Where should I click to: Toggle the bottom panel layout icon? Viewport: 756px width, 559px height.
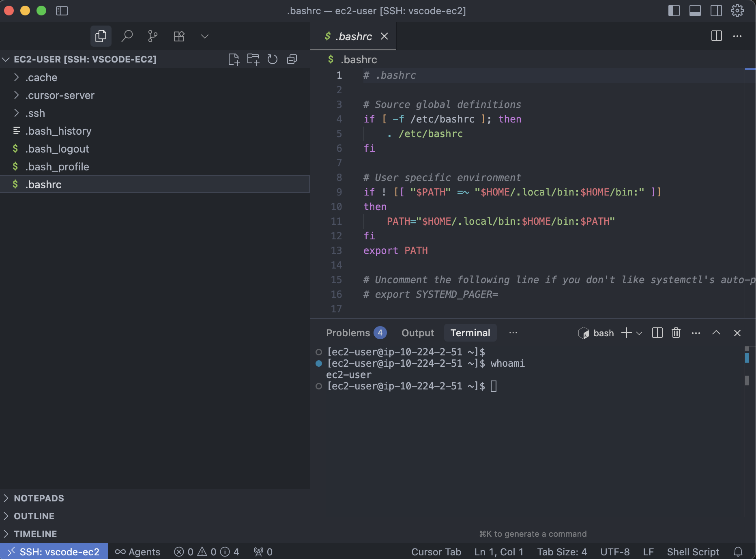point(695,11)
